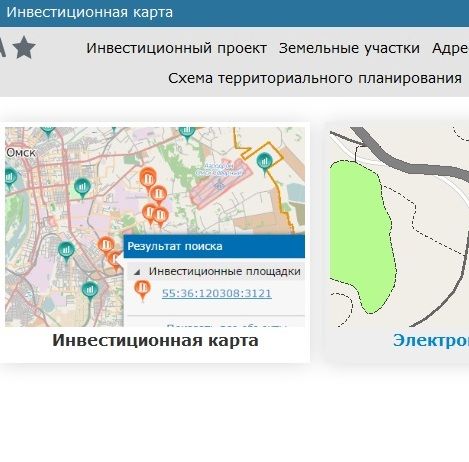This screenshot has width=469, height=462.
Task: Click the Инвестиционная карта header title
Action: click(x=90, y=12)
